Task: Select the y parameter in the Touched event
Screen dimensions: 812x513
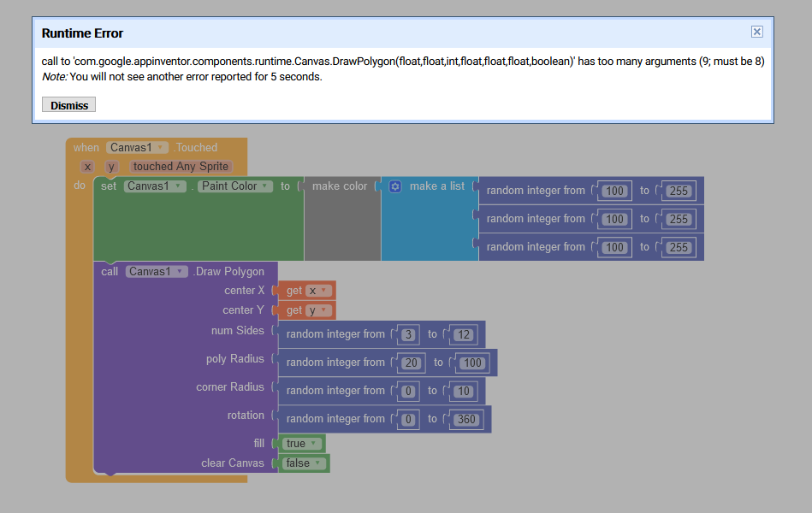Action: click(x=111, y=167)
